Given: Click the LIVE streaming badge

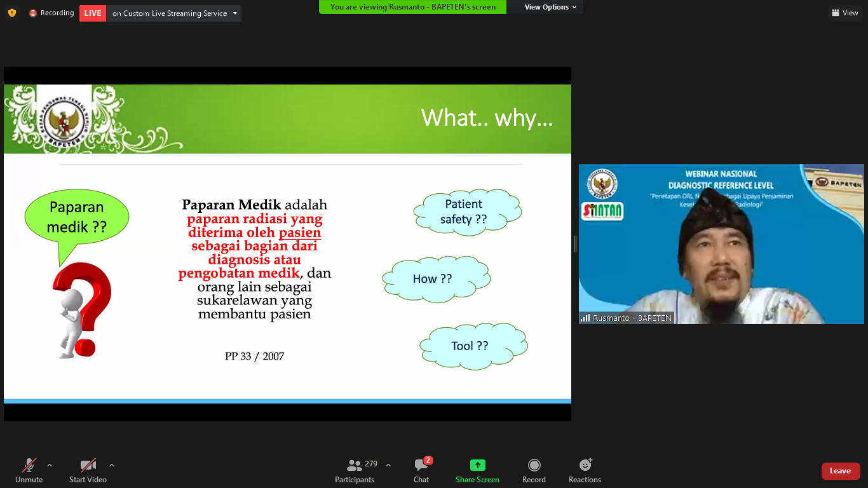Looking at the screenshot, I should click(x=93, y=13).
